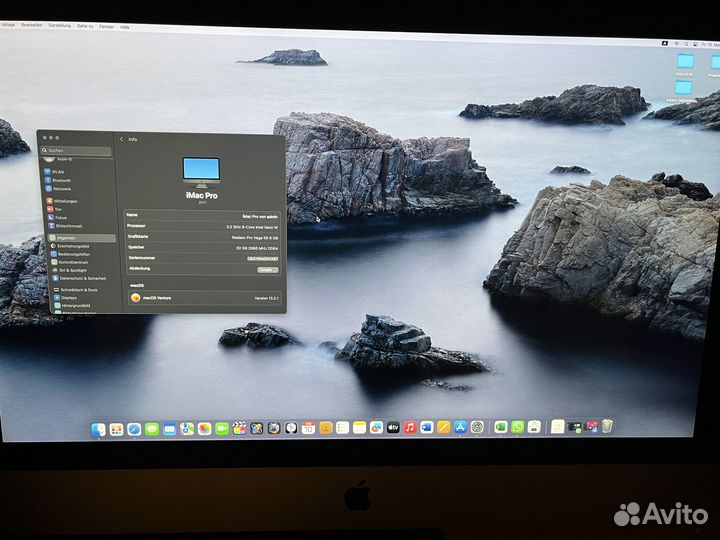Viewport: 720px width, 540px height.
Task: Open Finder from the Dock
Action: tap(99, 429)
